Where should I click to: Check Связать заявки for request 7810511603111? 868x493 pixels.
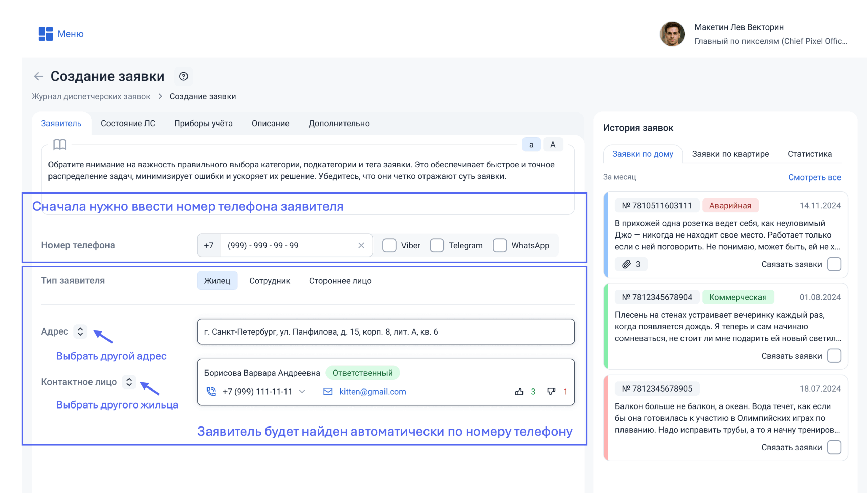834,264
